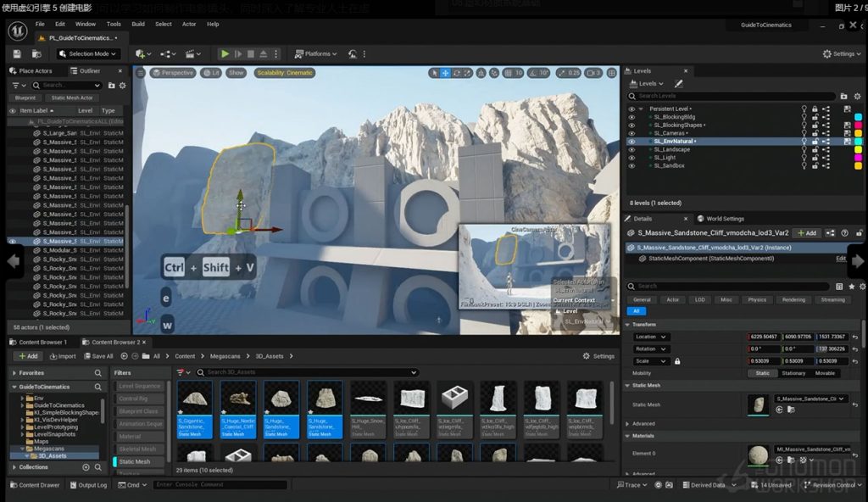Toggle visibility of SL_Sandbox level

click(632, 165)
